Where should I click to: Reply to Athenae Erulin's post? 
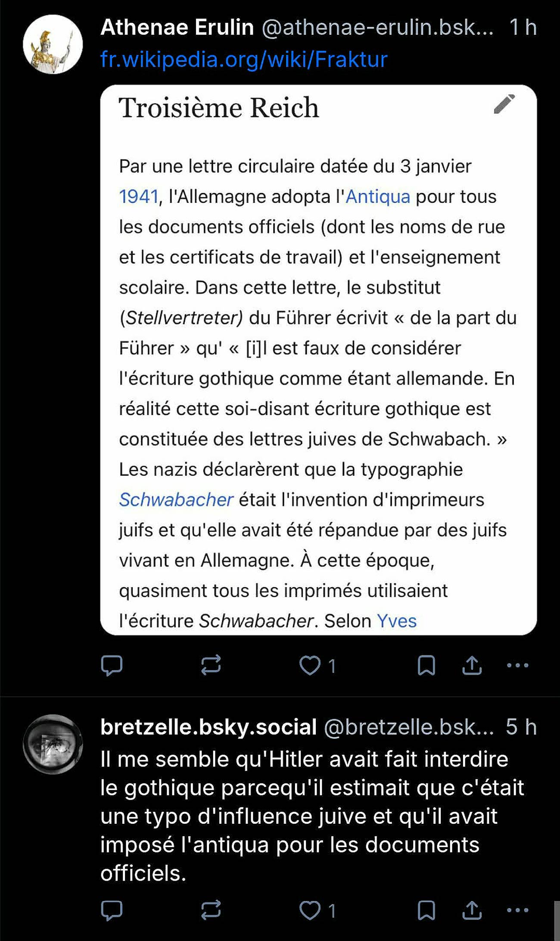click(x=112, y=665)
